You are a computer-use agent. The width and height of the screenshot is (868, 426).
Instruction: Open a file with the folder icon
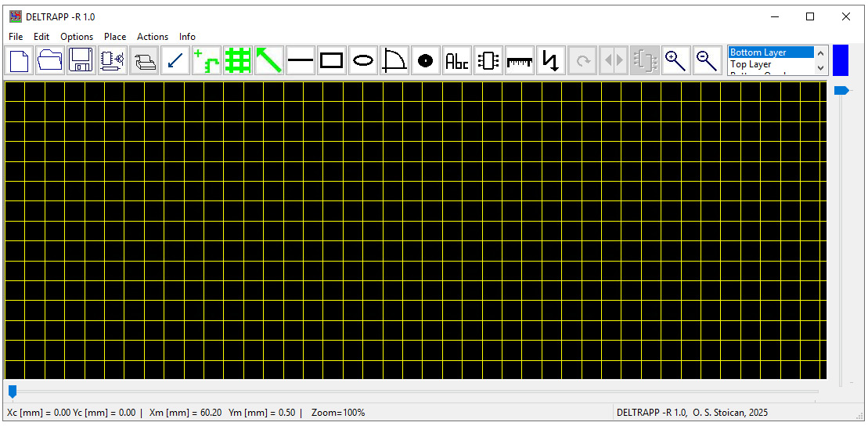[50, 60]
